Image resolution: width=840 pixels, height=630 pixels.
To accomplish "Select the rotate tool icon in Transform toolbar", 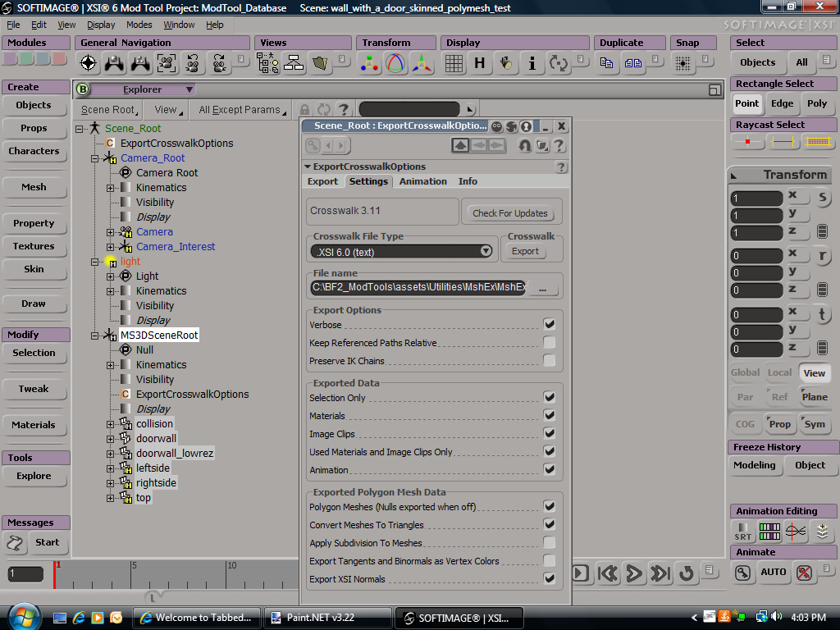I will 395,64.
